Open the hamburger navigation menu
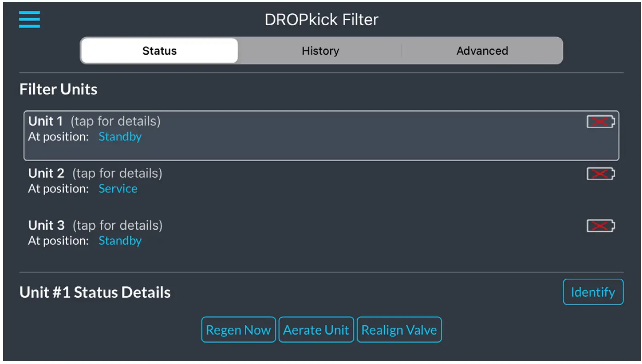The height and width of the screenshot is (364, 642). click(x=29, y=19)
